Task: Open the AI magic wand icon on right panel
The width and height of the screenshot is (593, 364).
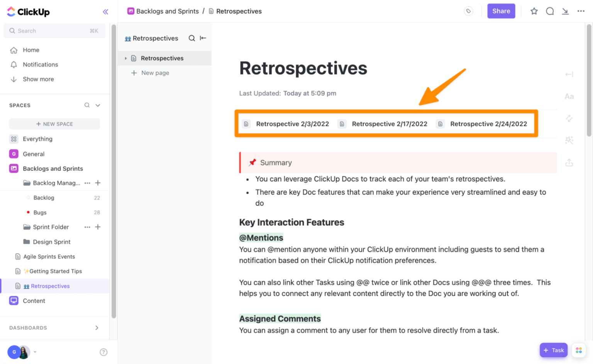Action: click(569, 140)
